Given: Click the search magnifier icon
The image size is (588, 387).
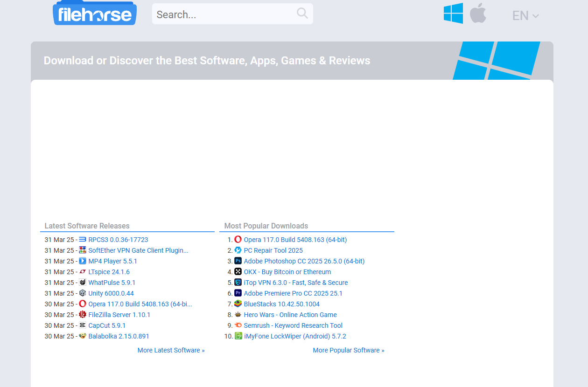Looking at the screenshot, I should (x=302, y=13).
